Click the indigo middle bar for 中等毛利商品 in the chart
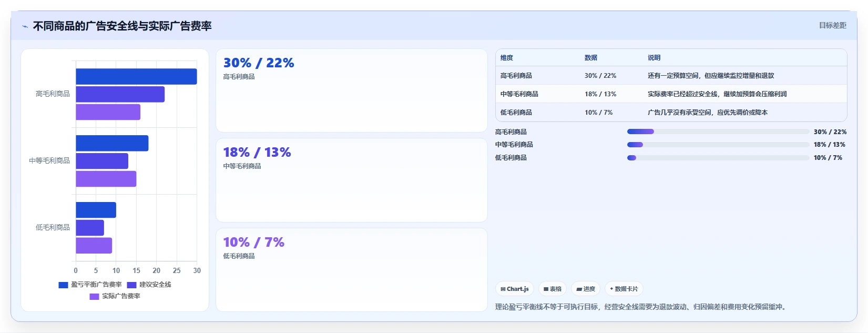Viewport: 868px width, 333px height. [x=102, y=161]
